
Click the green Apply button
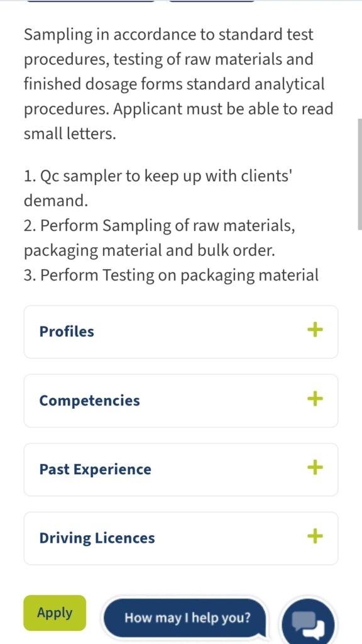pos(55,613)
